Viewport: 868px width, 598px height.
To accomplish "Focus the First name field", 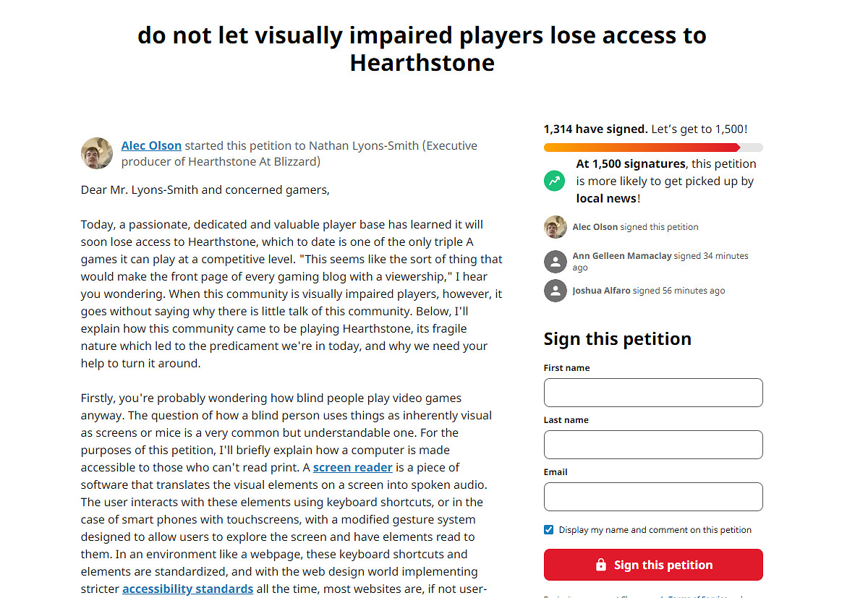I will [652, 393].
